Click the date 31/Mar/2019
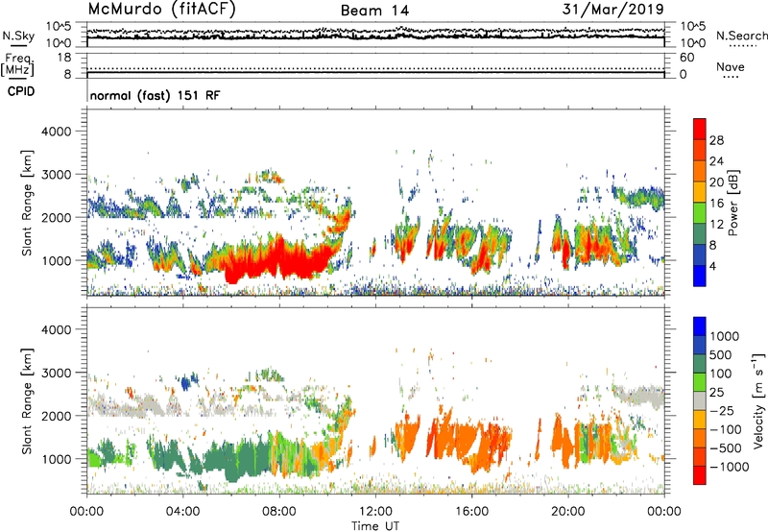 [612, 9]
